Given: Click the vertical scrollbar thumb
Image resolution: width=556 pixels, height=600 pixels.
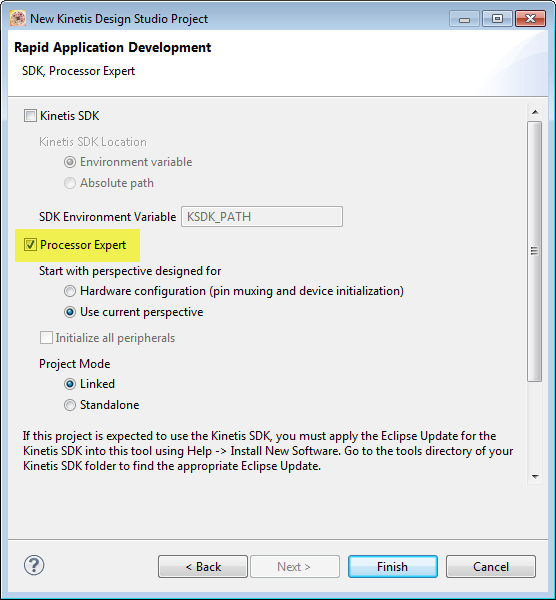Looking at the screenshot, I should [x=535, y=251].
